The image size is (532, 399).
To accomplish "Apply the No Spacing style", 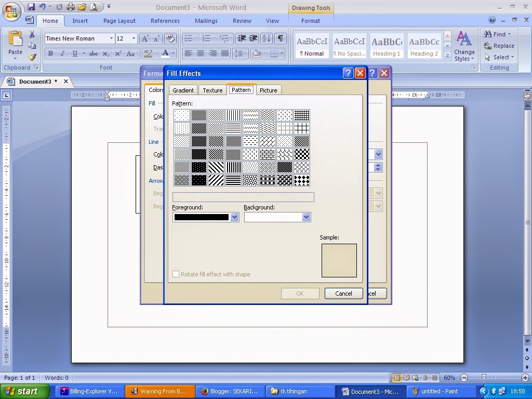I will click(350, 46).
